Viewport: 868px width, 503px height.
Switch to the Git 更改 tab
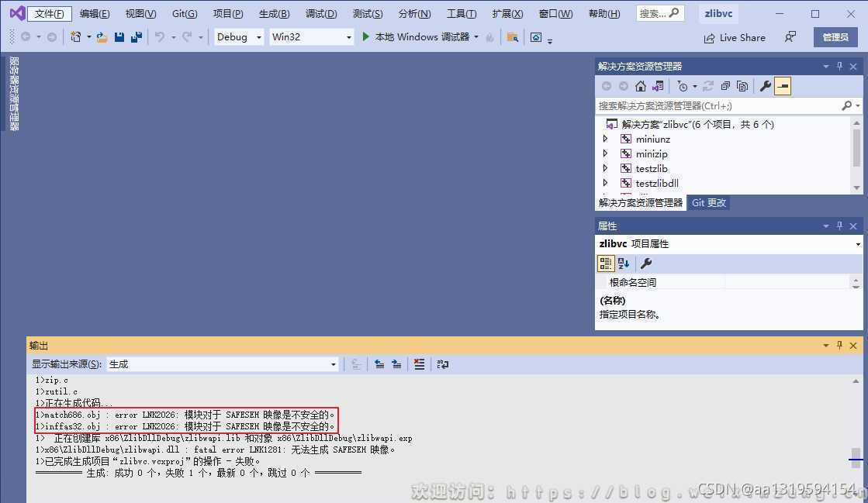click(x=708, y=203)
